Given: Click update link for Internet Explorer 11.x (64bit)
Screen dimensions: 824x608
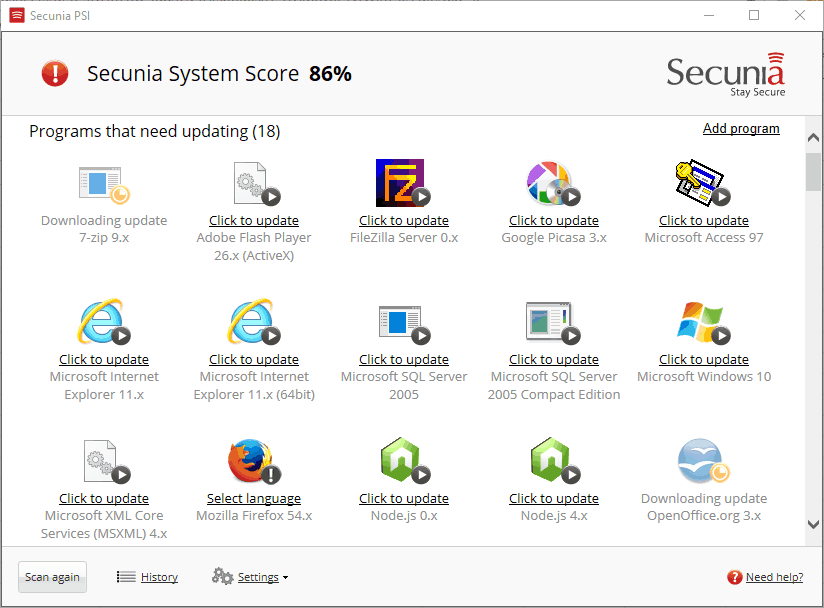Looking at the screenshot, I should tap(254, 359).
